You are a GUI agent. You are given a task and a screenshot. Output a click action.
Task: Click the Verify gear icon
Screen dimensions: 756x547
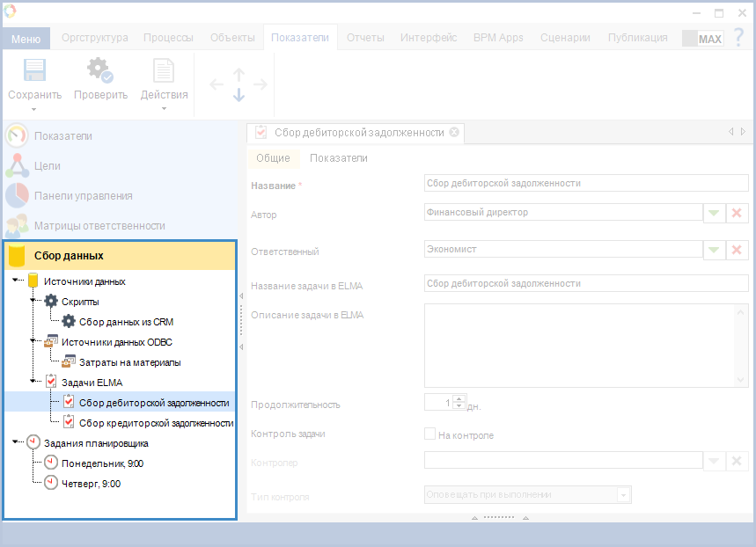click(99, 72)
